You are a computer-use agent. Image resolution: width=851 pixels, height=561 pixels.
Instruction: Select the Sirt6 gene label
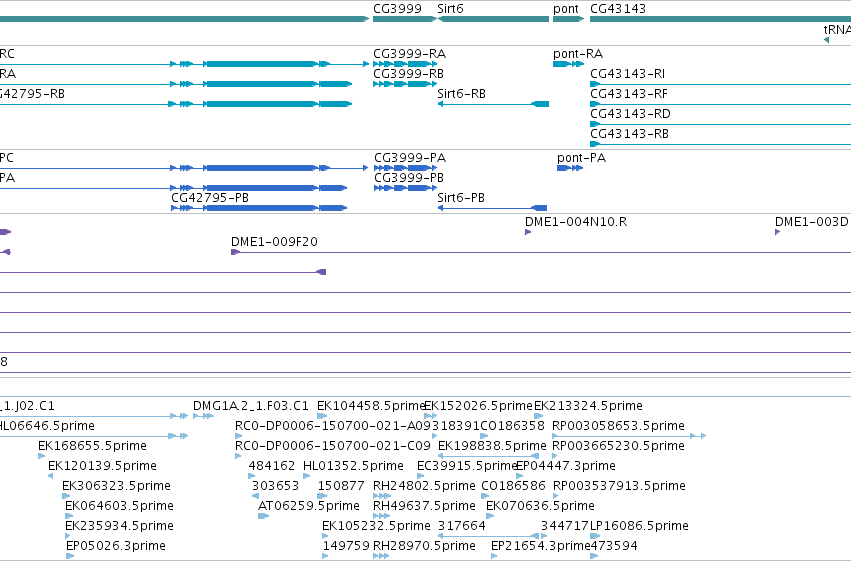tap(450, 9)
